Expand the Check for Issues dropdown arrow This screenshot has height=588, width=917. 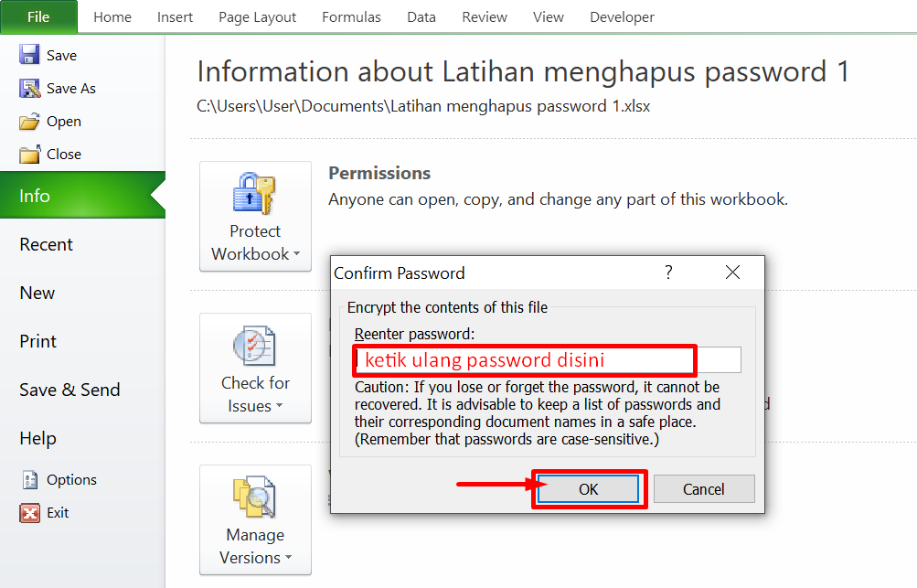pyautogui.click(x=279, y=405)
